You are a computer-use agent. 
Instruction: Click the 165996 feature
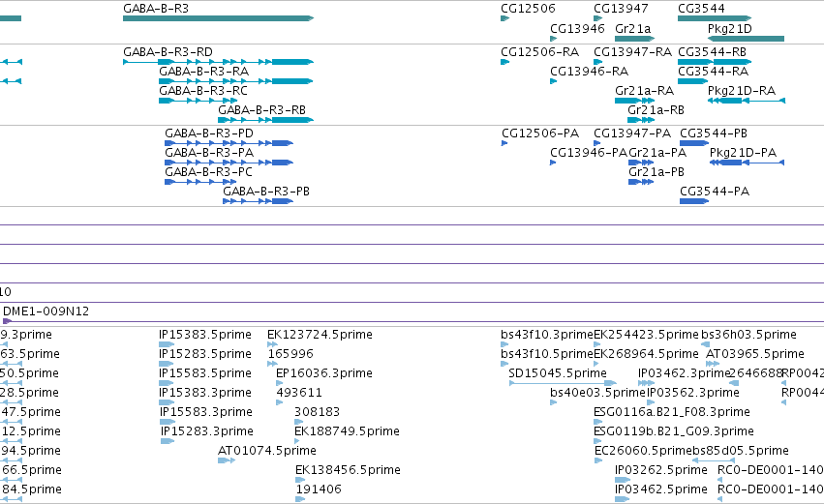272,364
